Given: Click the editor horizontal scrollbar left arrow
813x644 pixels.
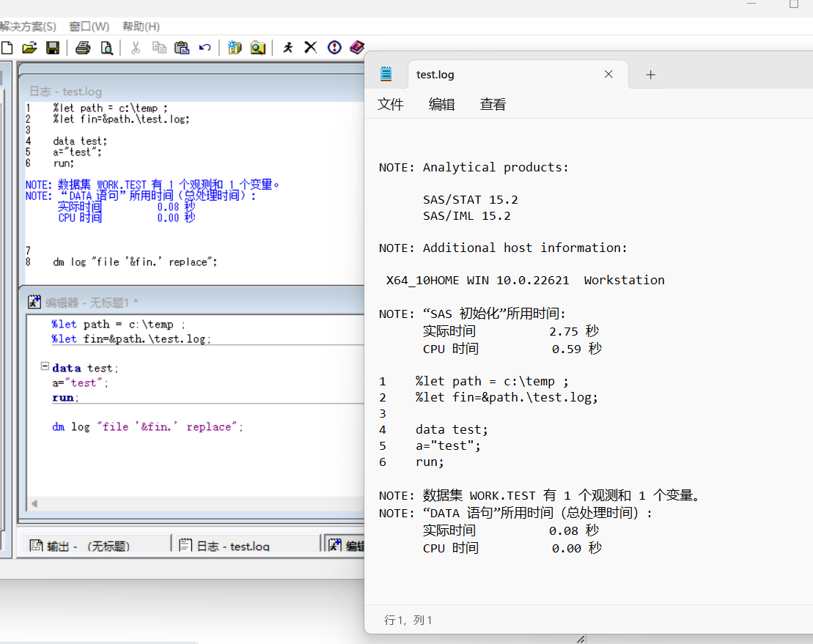Looking at the screenshot, I should 33,504.
